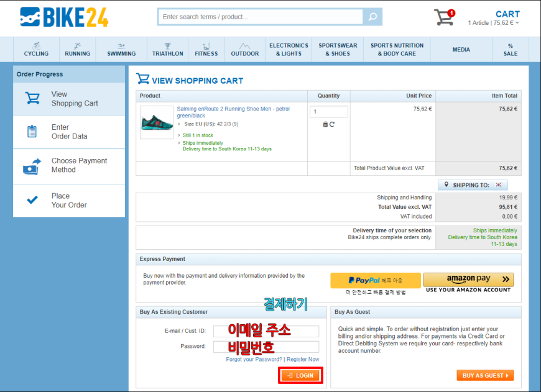This screenshot has width=541, height=392.
Task: Pay with the Amazon Pay button
Action: tap(468, 279)
